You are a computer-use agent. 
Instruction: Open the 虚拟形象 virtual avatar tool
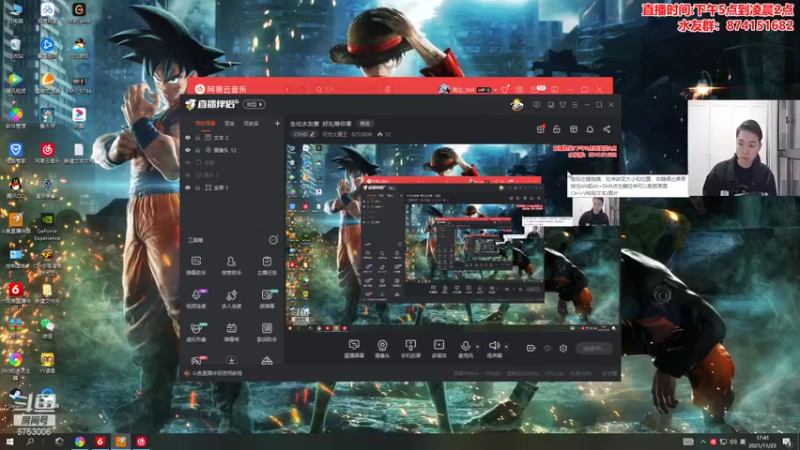(x=196, y=332)
